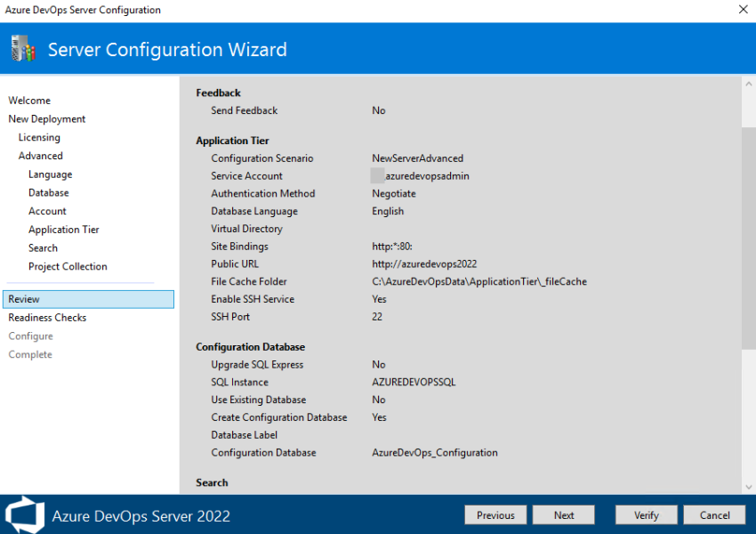
Task: Select the Search step in the sidebar
Action: click(x=43, y=247)
